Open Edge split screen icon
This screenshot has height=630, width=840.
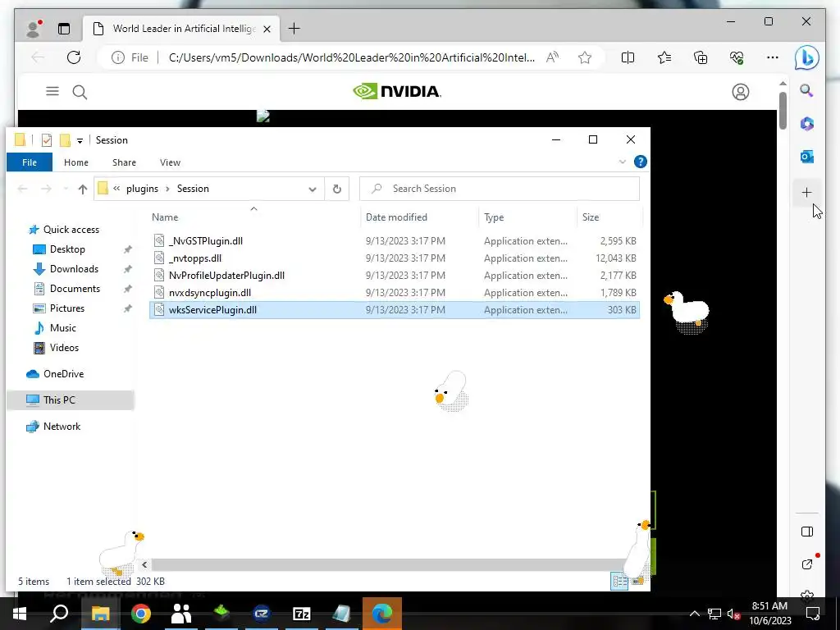click(x=628, y=57)
